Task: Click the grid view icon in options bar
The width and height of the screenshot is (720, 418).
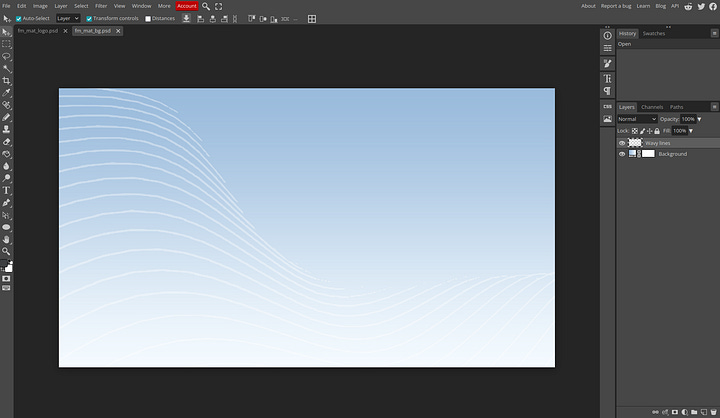Action: pyautogui.click(x=312, y=19)
